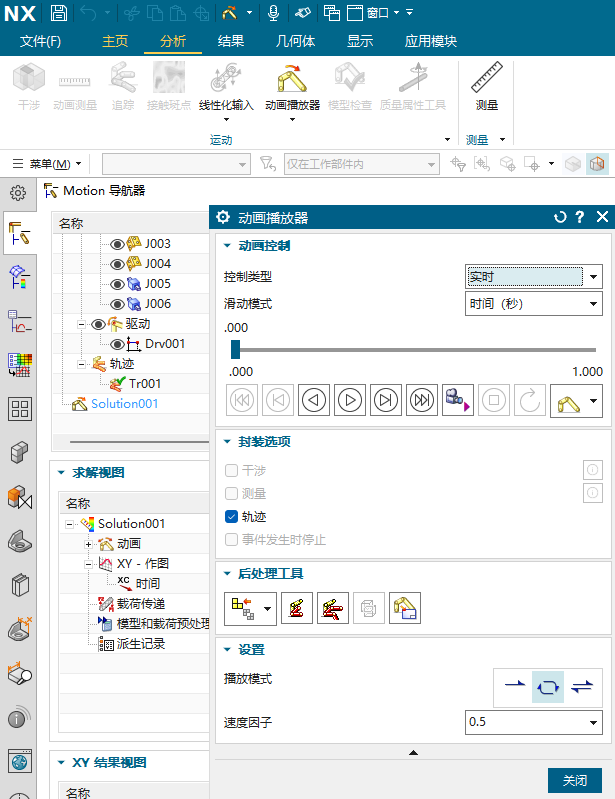Click the third post-processing trace icon
This screenshot has width=615, height=799.
pos(333,608)
